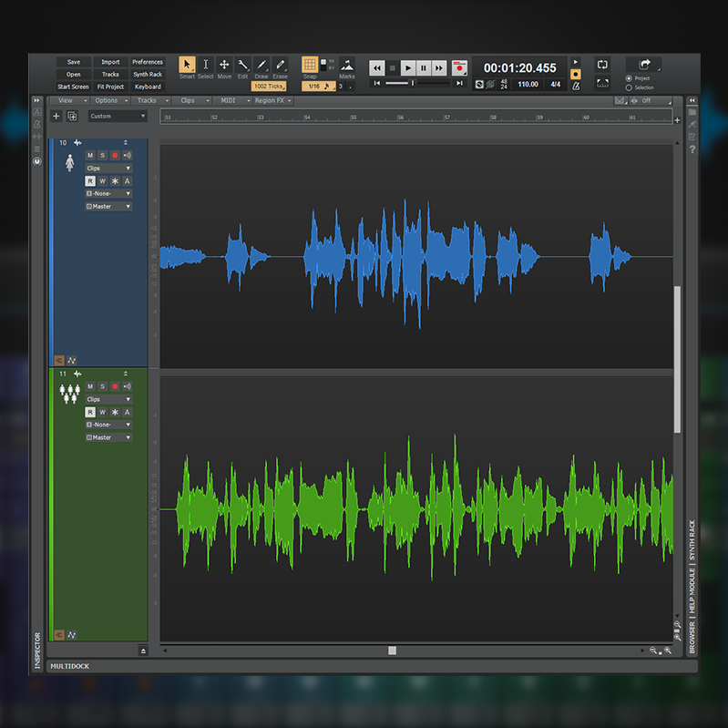Click the Preferences button
This screenshot has width=728, height=728.
pos(148,62)
